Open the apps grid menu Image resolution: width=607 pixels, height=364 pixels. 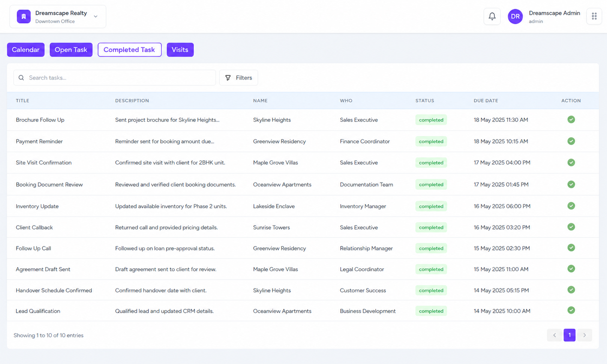pos(594,16)
